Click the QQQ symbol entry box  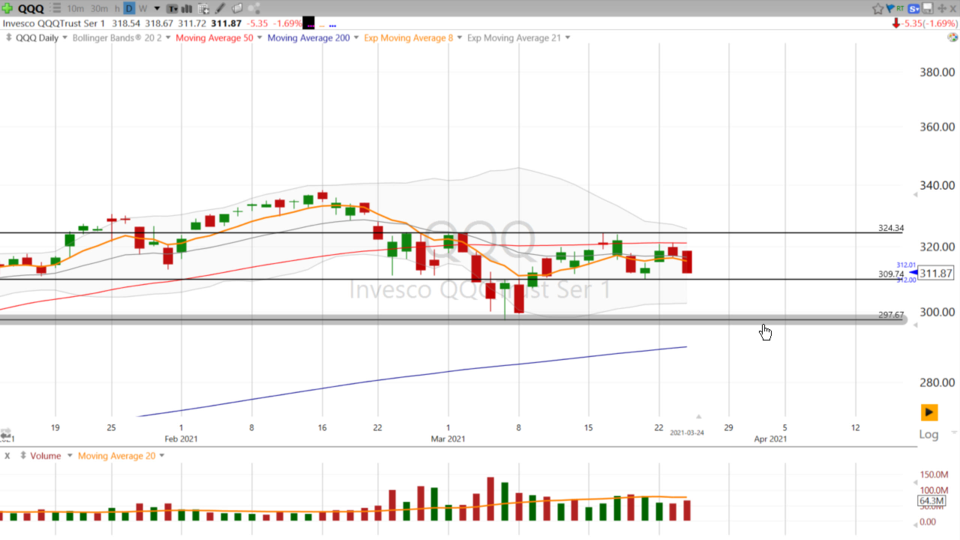[x=31, y=9]
